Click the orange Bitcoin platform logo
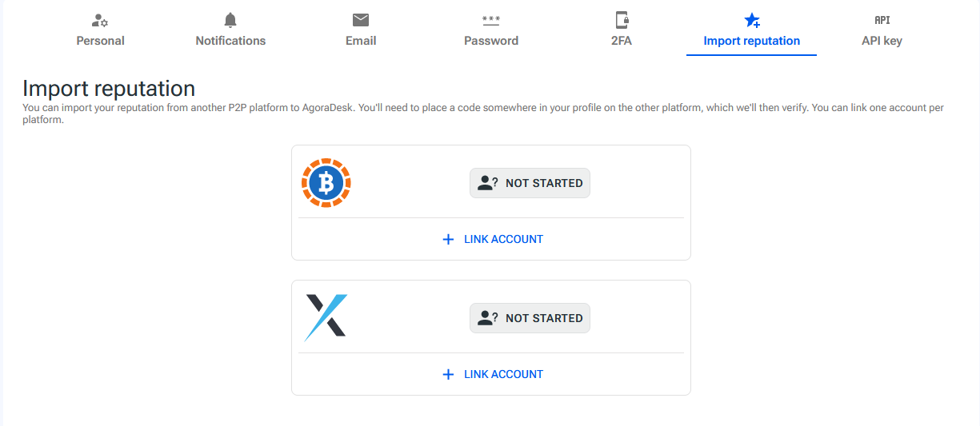 point(326,183)
